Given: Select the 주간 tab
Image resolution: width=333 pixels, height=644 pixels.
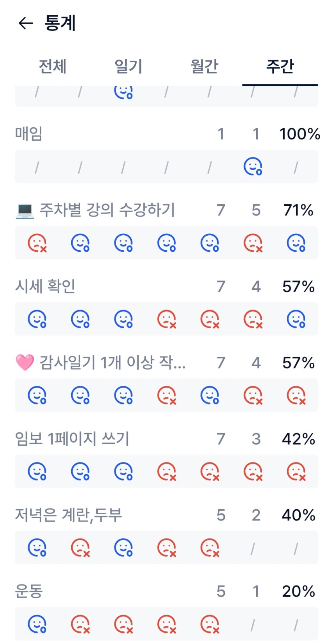Looking at the screenshot, I should tap(280, 66).
